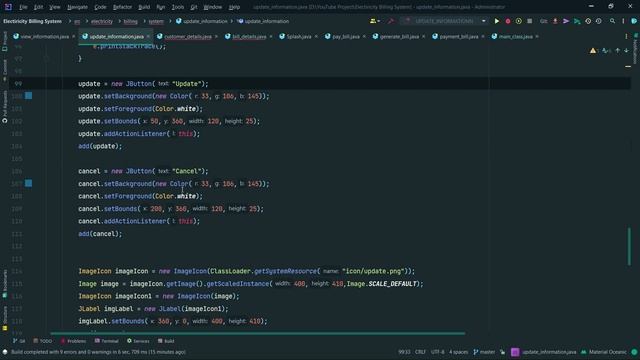Viewport: 640px width, 360px height.
Task: Open Material Oceanic theme selector
Action: click(604, 352)
